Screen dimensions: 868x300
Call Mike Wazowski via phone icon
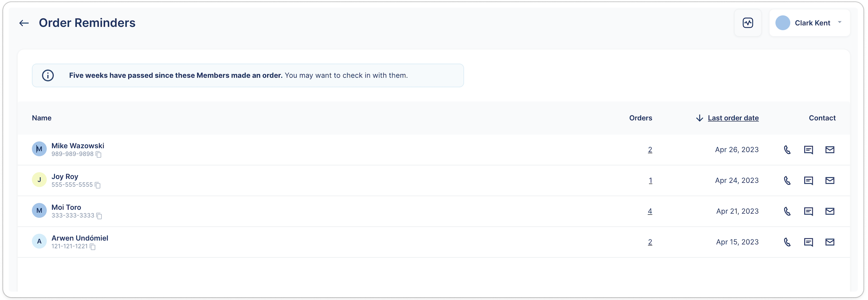(x=787, y=150)
